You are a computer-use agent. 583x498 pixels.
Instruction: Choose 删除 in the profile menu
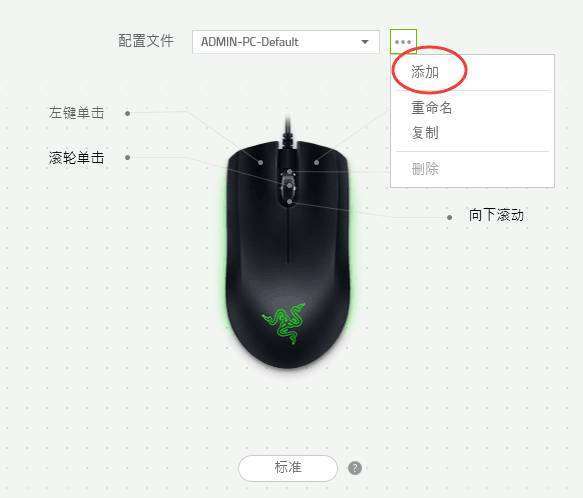pos(425,168)
